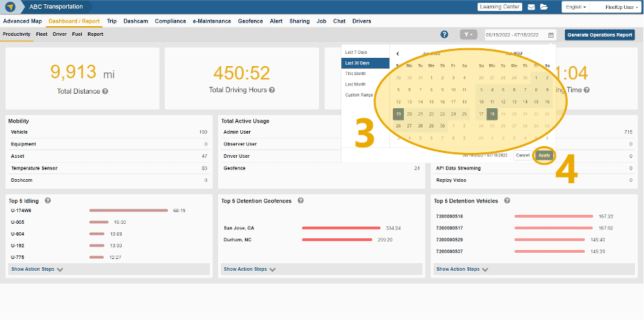Click Total Driving Hours info icon
The width and height of the screenshot is (644, 321).
click(272, 90)
